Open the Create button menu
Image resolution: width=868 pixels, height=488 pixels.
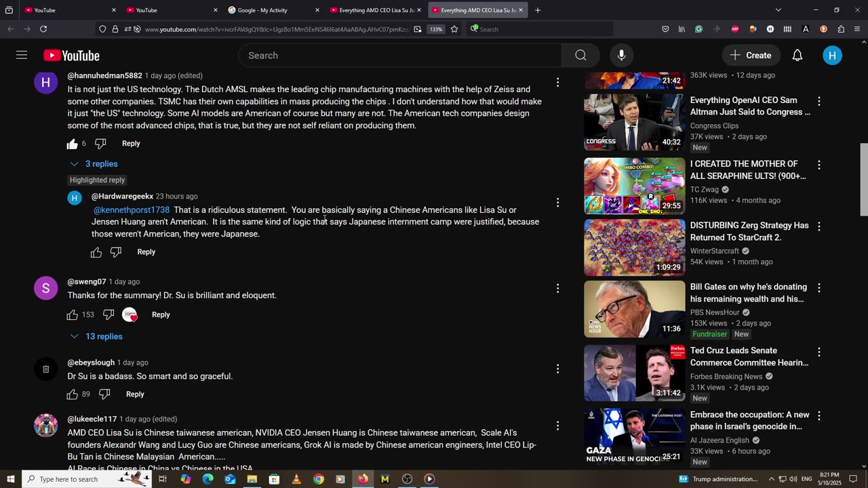click(x=751, y=56)
